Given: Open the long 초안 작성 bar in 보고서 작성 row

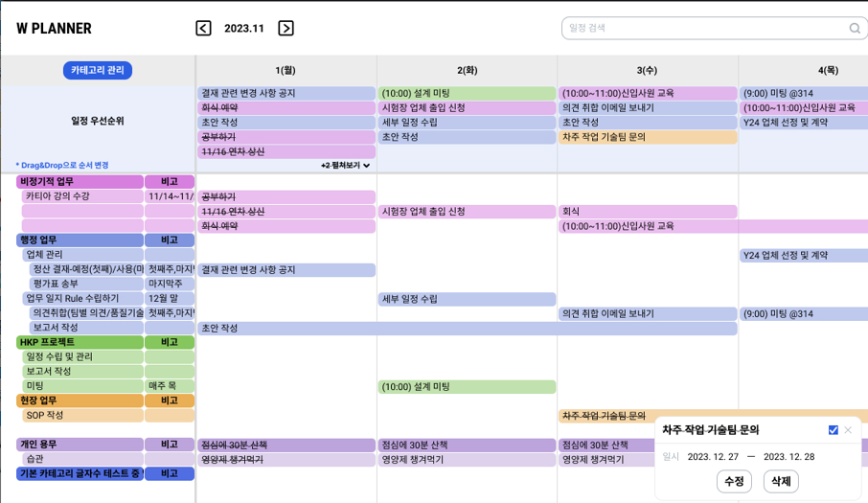Looking at the screenshot, I should [x=468, y=328].
